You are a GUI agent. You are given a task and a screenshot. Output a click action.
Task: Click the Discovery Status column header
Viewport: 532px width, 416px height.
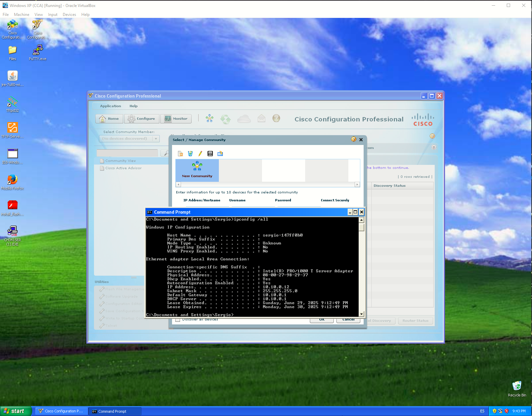[402, 186]
